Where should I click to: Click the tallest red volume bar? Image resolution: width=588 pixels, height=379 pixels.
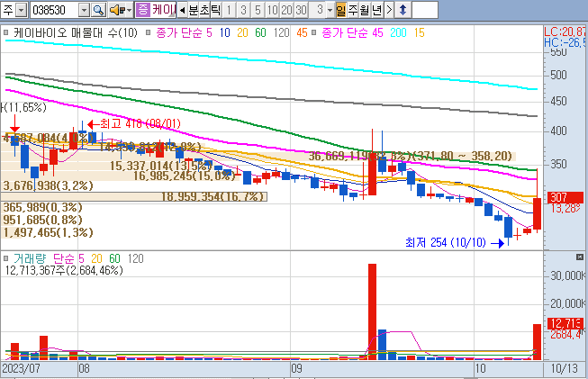pyautogui.click(x=372, y=311)
